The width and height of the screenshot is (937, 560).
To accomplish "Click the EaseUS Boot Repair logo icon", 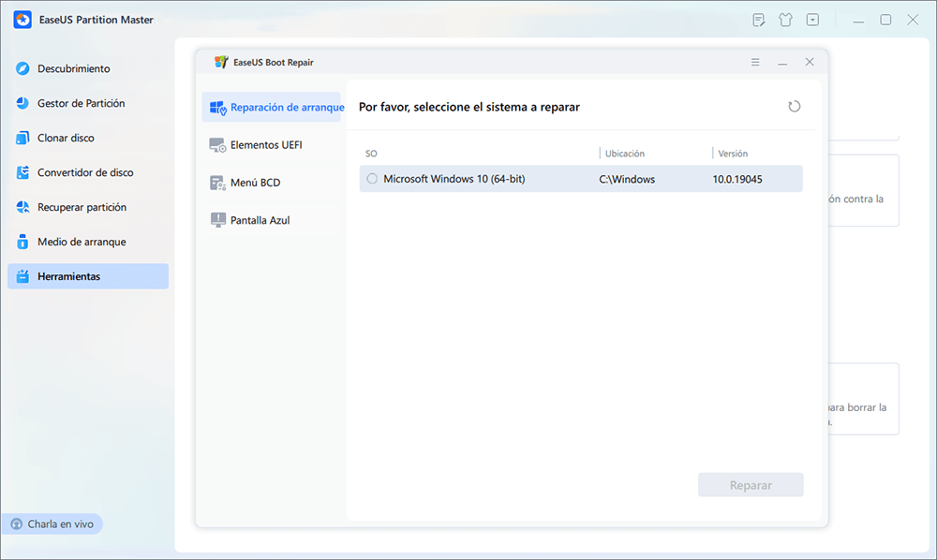I will coord(221,62).
